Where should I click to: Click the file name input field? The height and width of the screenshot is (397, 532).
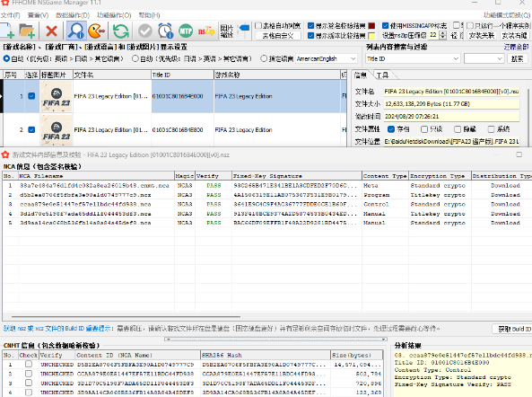coord(451,92)
